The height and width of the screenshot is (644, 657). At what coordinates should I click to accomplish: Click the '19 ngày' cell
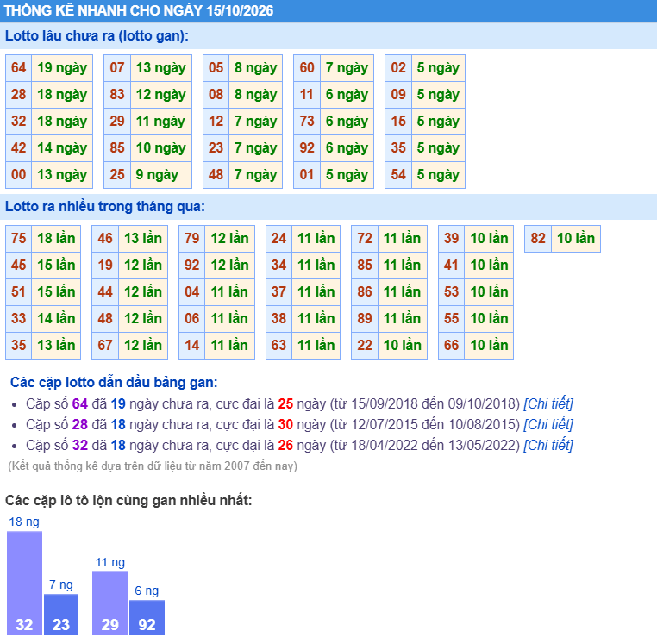[x=62, y=68]
